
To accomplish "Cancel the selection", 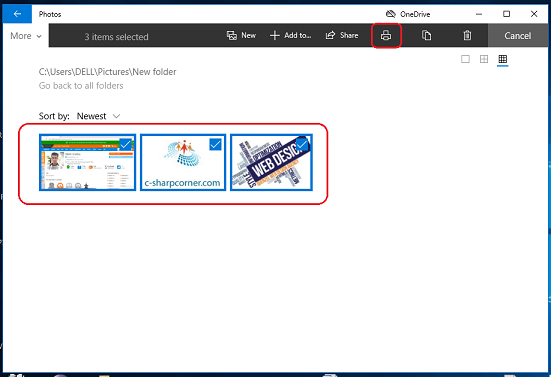I will [517, 35].
